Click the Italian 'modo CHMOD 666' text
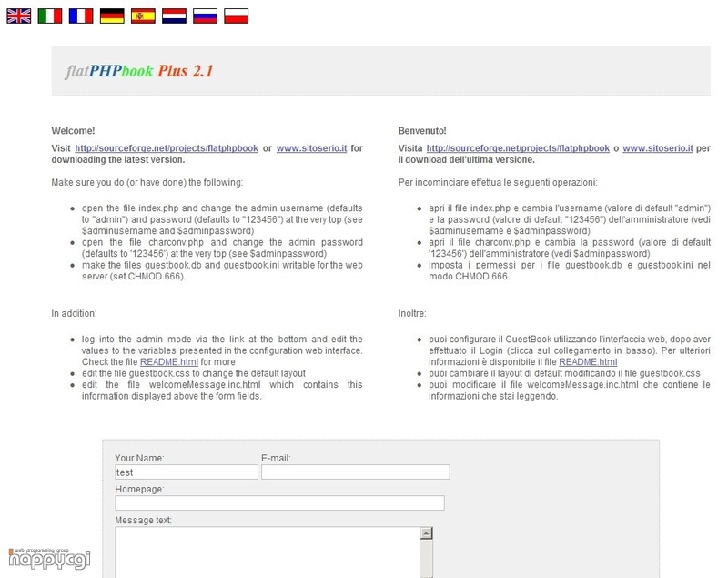728x578 pixels. pyautogui.click(x=469, y=276)
